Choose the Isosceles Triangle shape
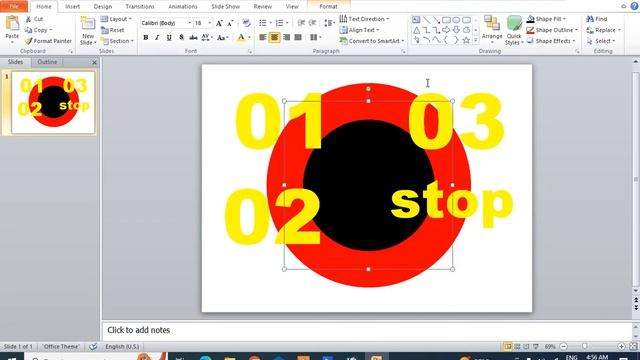640x360 pixels. (x=416, y=30)
